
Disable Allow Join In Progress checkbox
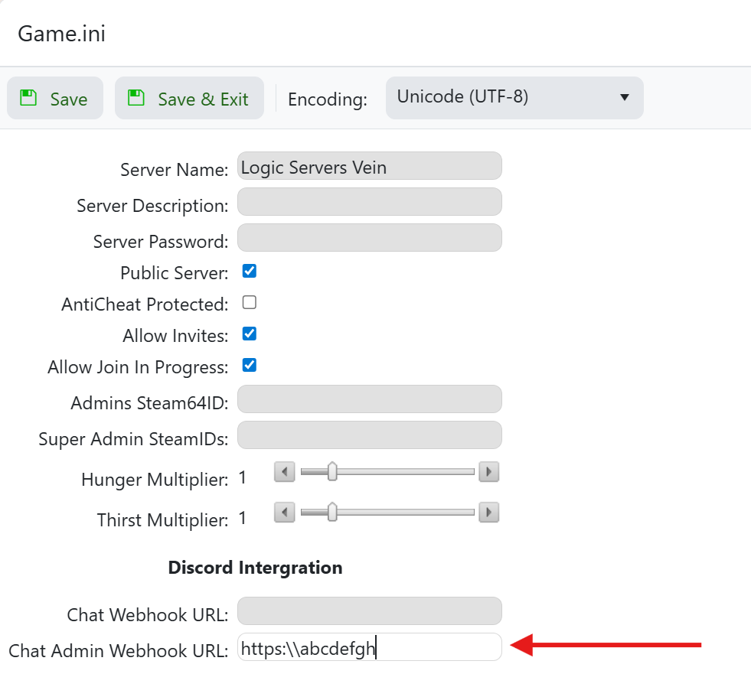tap(249, 366)
